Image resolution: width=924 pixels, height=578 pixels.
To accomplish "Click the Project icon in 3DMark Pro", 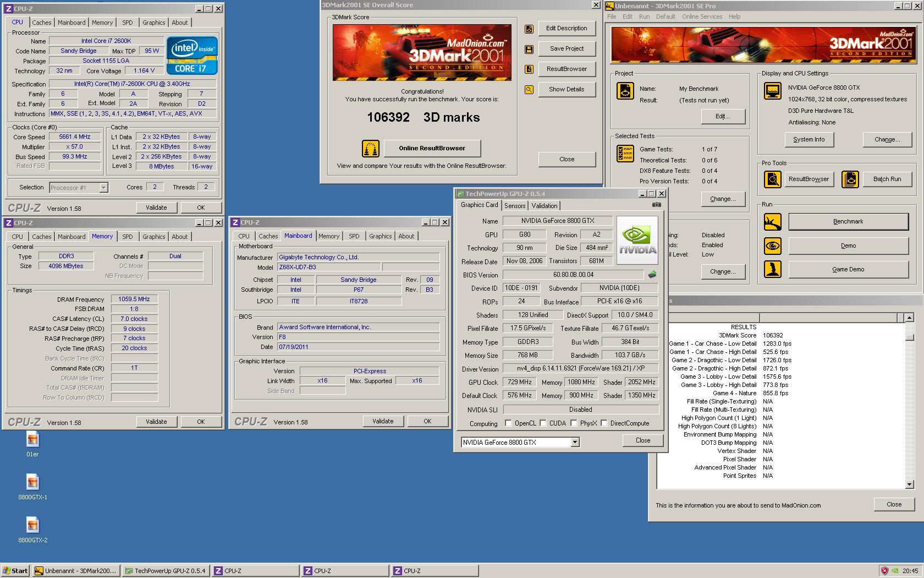I will (625, 91).
